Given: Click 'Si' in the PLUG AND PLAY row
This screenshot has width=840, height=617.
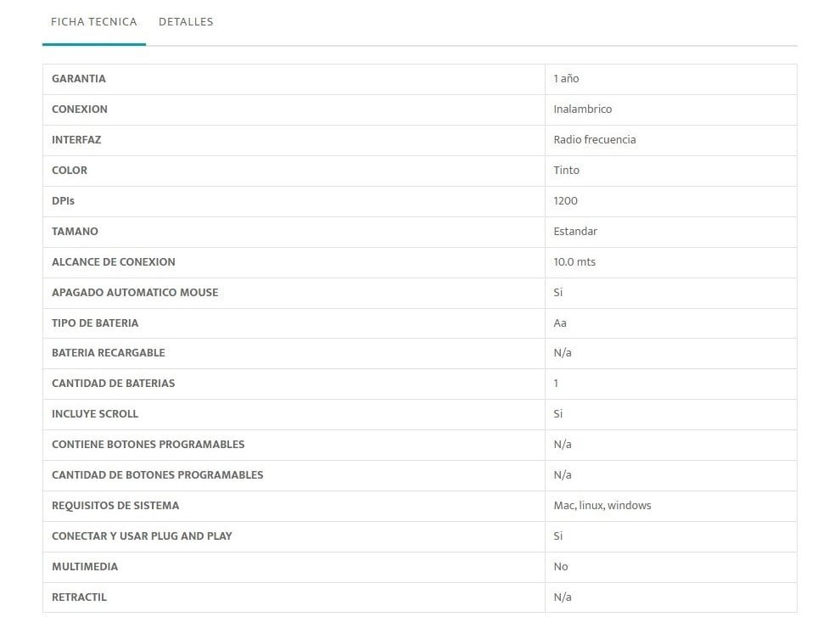Looking at the screenshot, I should (x=558, y=536).
